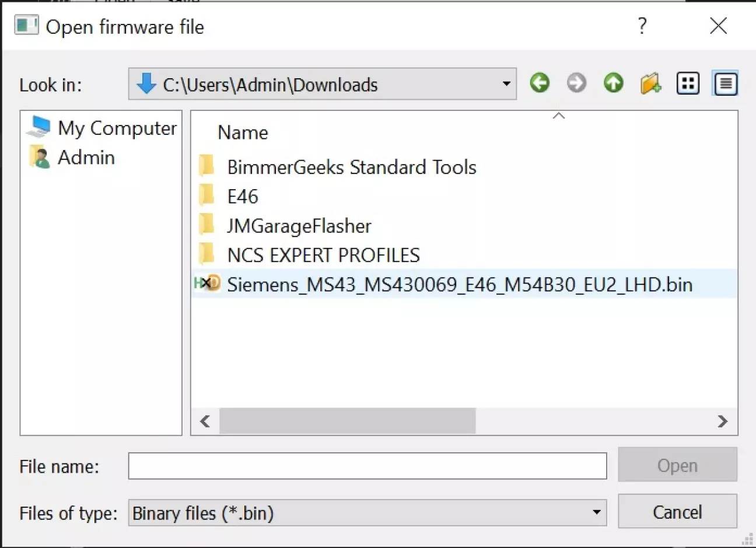The width and height of the screenshot is (756, 548).
Task: Click the question mark help button
Action: pyautogui.click(x=642, y=26)
